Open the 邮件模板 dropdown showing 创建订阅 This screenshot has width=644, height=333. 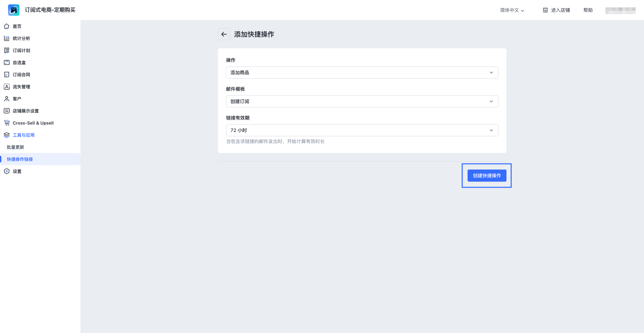[362, 101]
